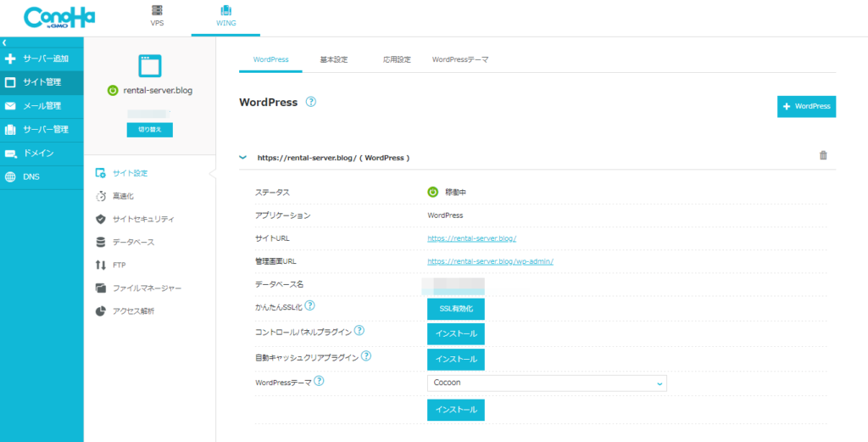
Task: Click the help icon beside 自動キャッシュクリアプラグイン
Action: (365, 356)
